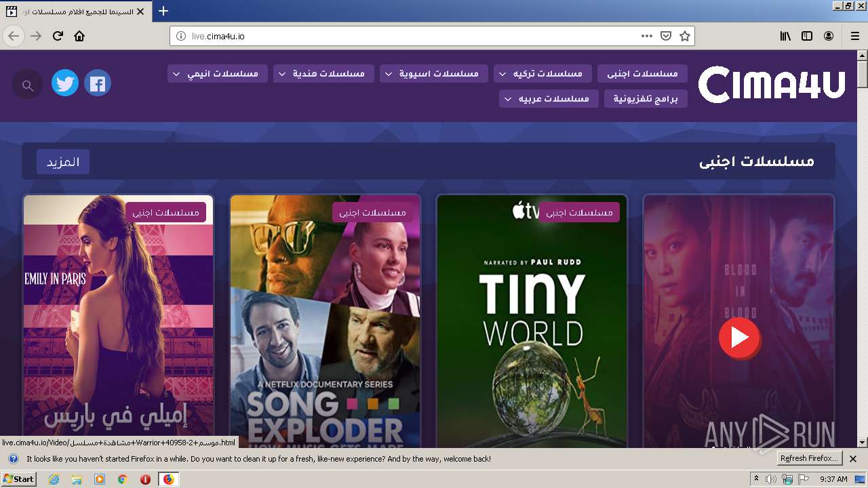Open Firefox Library icon
Viewport: 868px width, 488px height.
[785, 36]
